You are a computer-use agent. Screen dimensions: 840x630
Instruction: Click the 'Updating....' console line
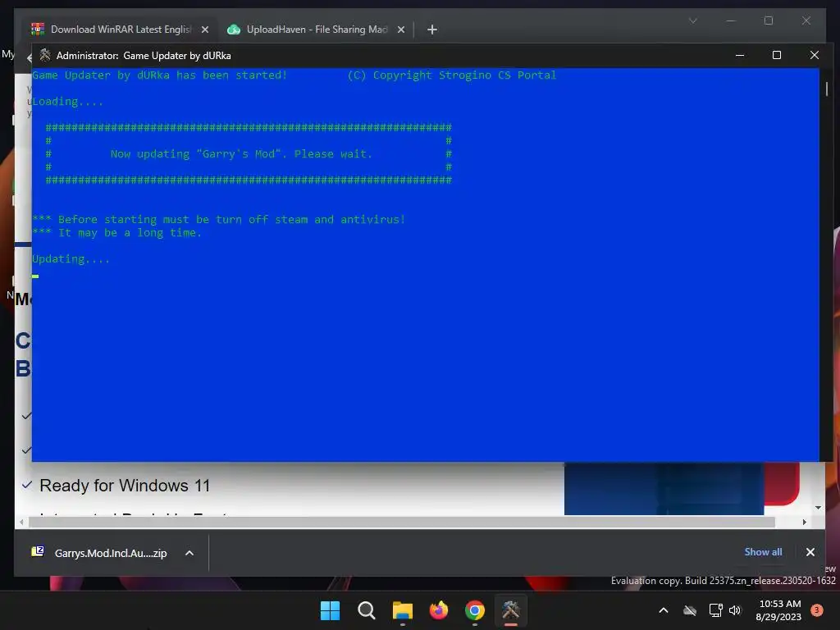coord(71,259)
